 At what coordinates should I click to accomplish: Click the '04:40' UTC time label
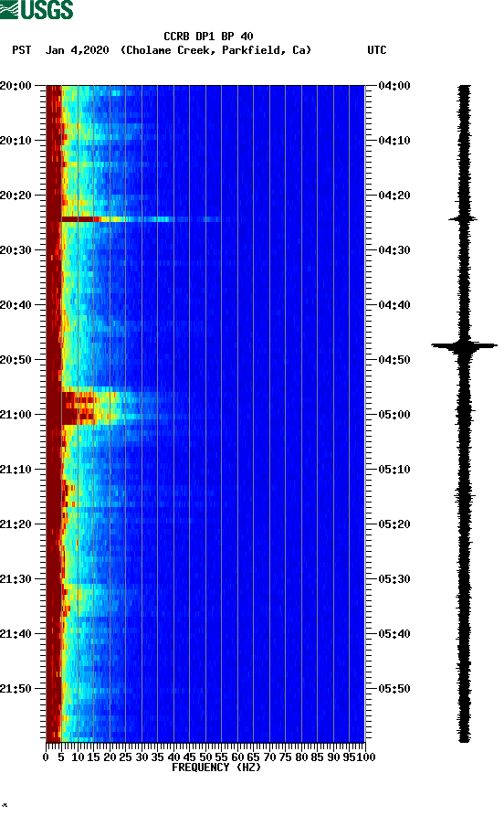coord(394,305)
